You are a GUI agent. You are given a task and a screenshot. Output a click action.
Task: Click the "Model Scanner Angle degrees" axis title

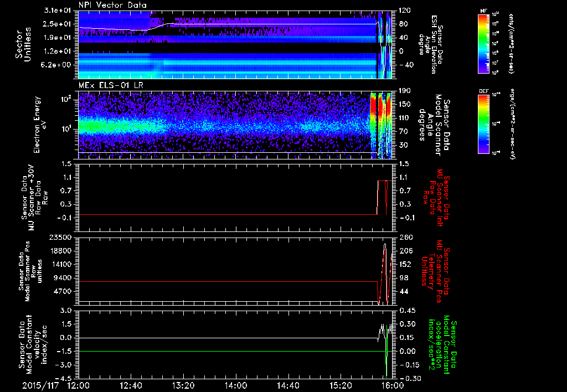[x=434, y=125]
